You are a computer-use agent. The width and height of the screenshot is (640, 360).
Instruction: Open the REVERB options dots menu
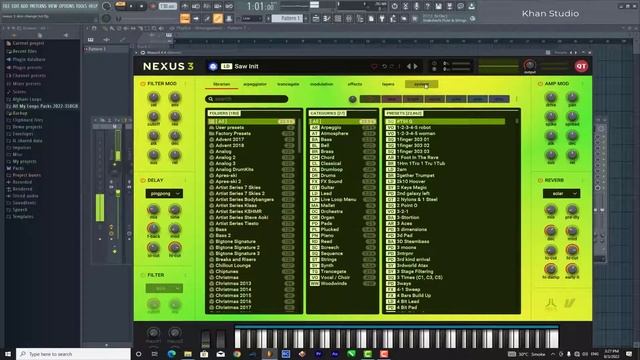click(582, 180)
